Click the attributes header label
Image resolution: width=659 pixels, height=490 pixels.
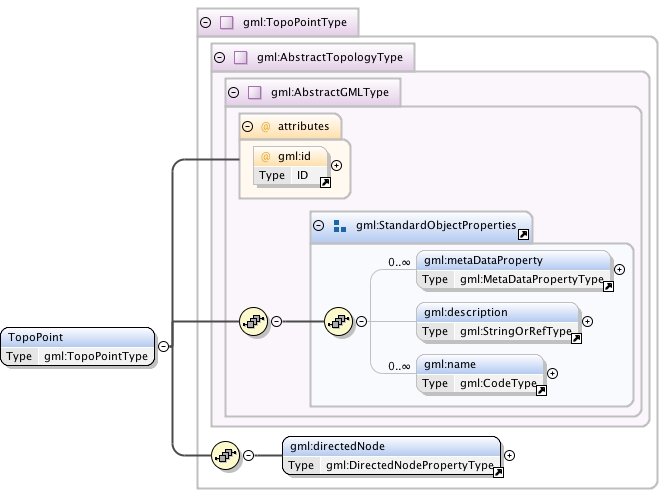click(303, 126)
